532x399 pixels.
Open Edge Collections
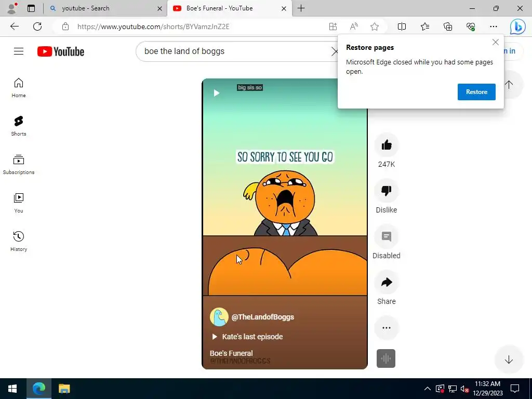click(448, 26)
